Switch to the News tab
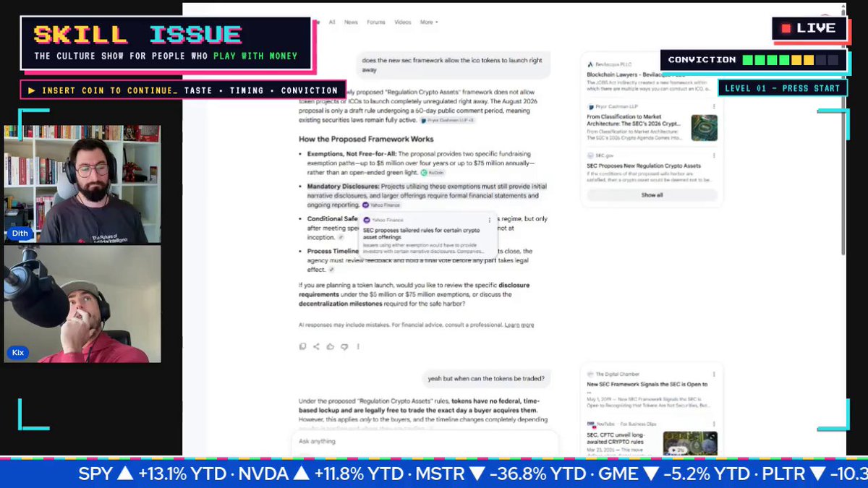This screenshot has height=488, width=868. [351, 22]
